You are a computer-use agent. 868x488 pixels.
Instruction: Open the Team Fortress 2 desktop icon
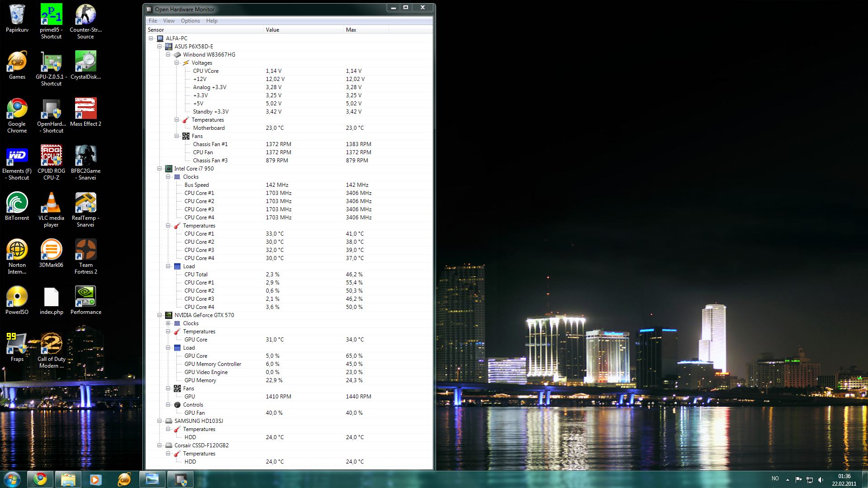(x=85, y=256)
